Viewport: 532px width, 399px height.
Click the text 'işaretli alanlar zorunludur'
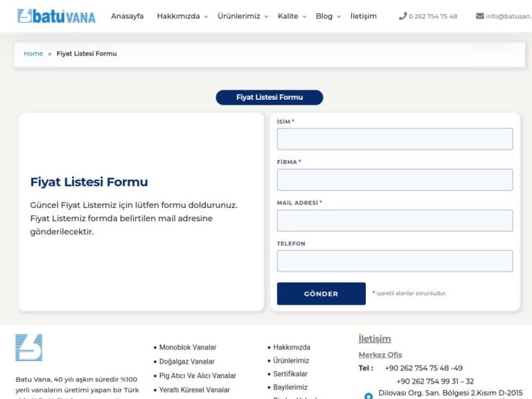pos(411,293)
